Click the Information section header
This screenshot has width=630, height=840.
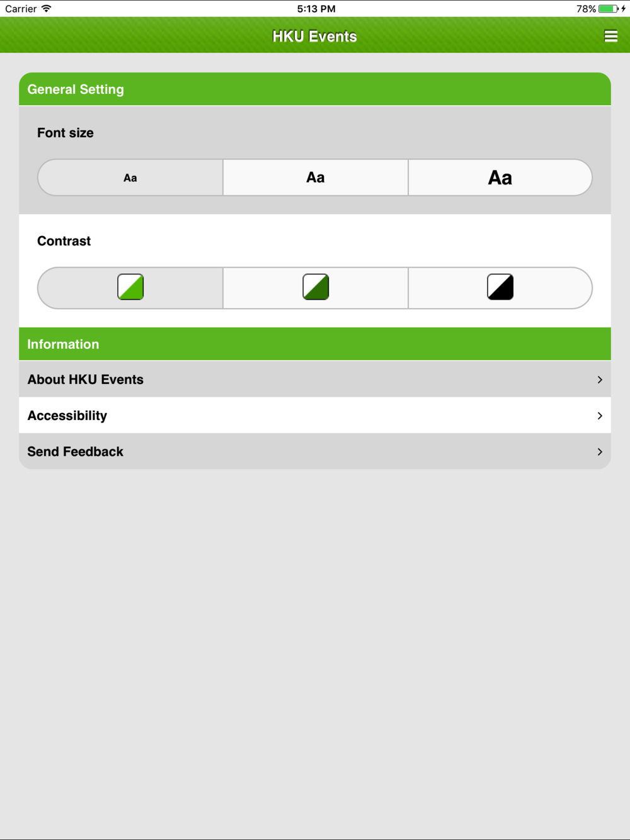coord(63,344)
